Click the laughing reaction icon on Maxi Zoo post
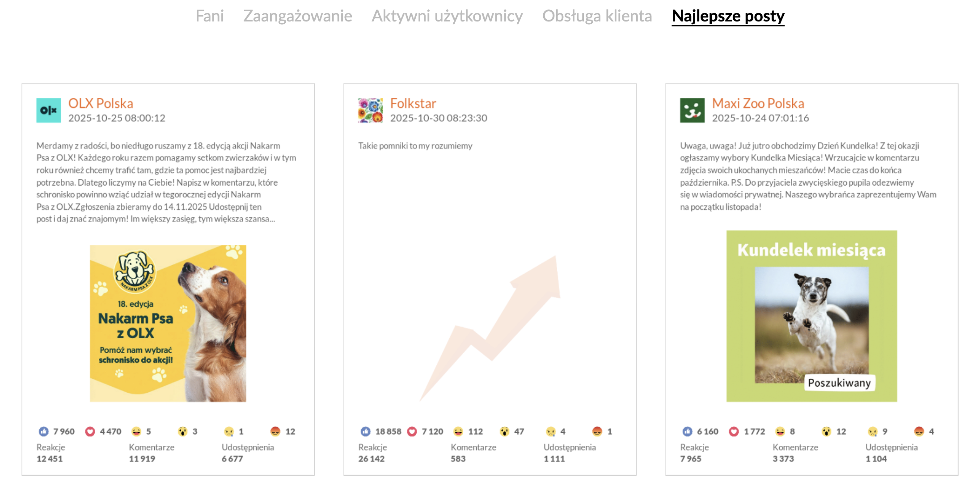Image resolution: width=980 pixels, height=491 pixels. [x=781, y=431]
